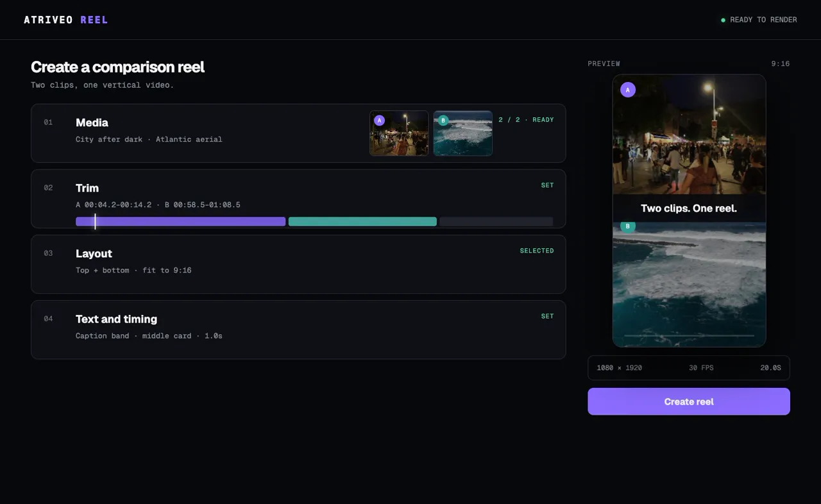The width and height of the screenshot is (821, 504).
Task: Click the PREVIEW label
Action: [604, 63]
